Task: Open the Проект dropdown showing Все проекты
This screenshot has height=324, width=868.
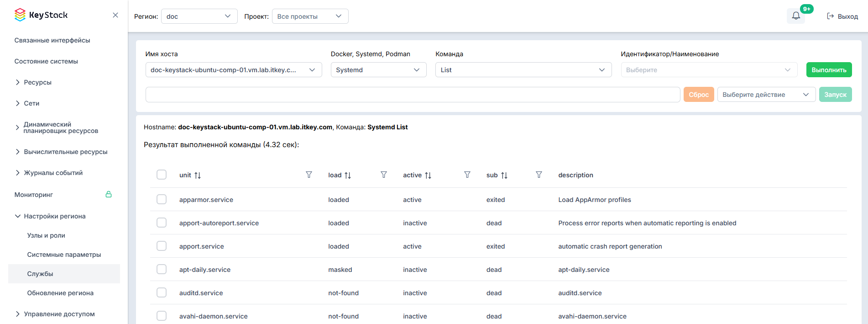Action: tap(310, 16)
